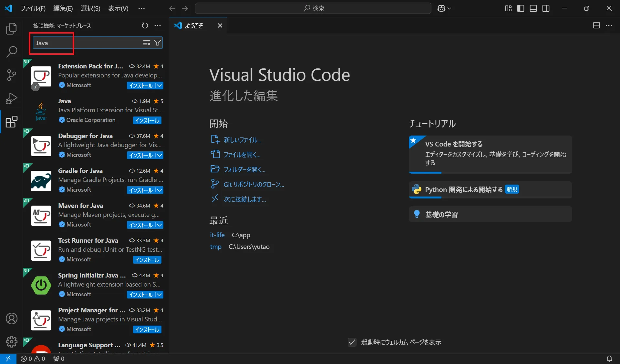The image size is (620, 364).
Task: Open the ファイル(F) menu
Action: point(33,8)
